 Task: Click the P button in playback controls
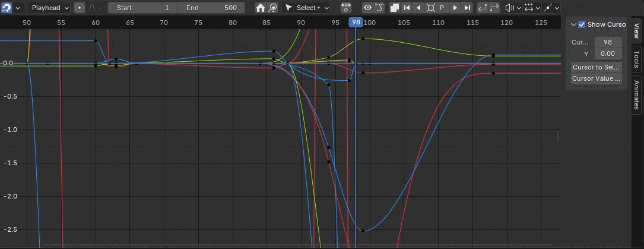click(442, 8)
